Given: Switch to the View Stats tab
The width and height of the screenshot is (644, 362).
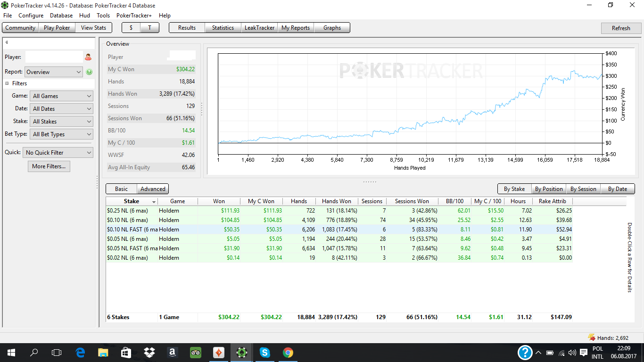Looking at the screenshot, I should click(93, 28).
